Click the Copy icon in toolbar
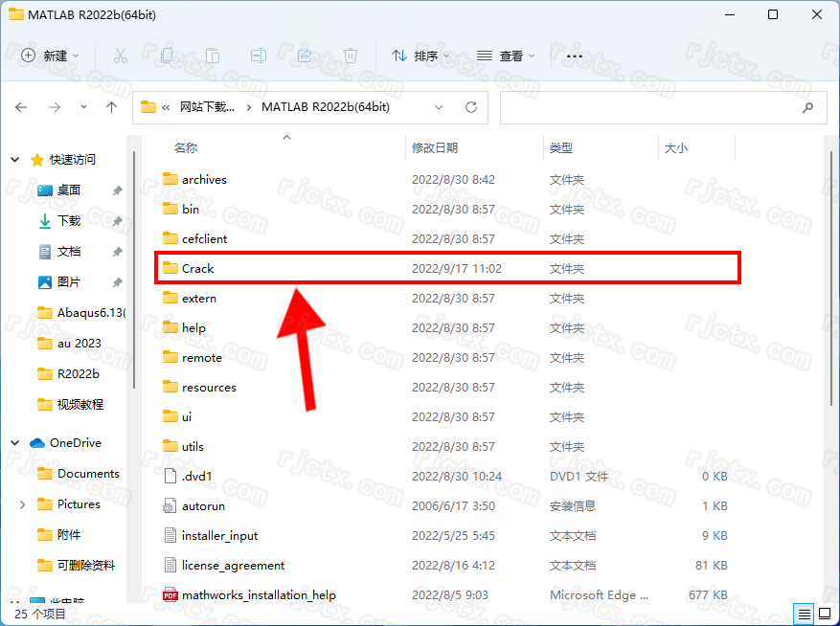Viewport: 840px width, 626px height. tap(167, 56)
